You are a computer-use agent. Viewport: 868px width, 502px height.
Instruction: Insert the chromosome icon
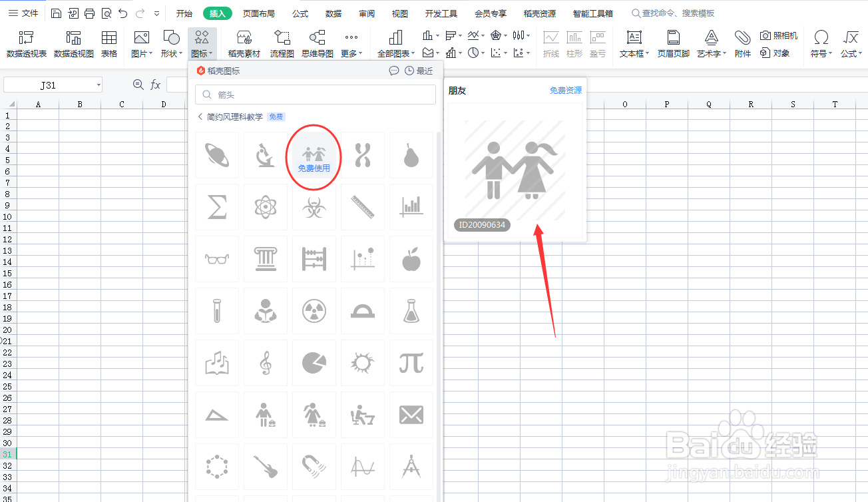point(363,154)
